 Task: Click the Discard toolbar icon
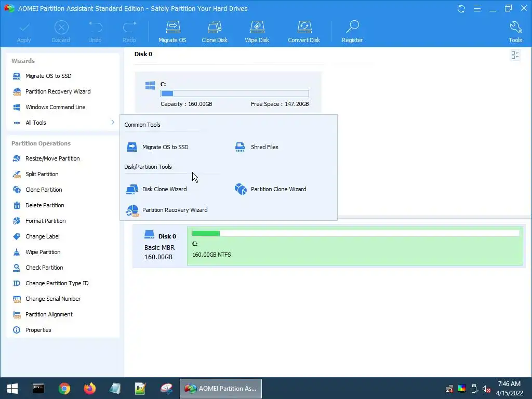tap(61, 28)
